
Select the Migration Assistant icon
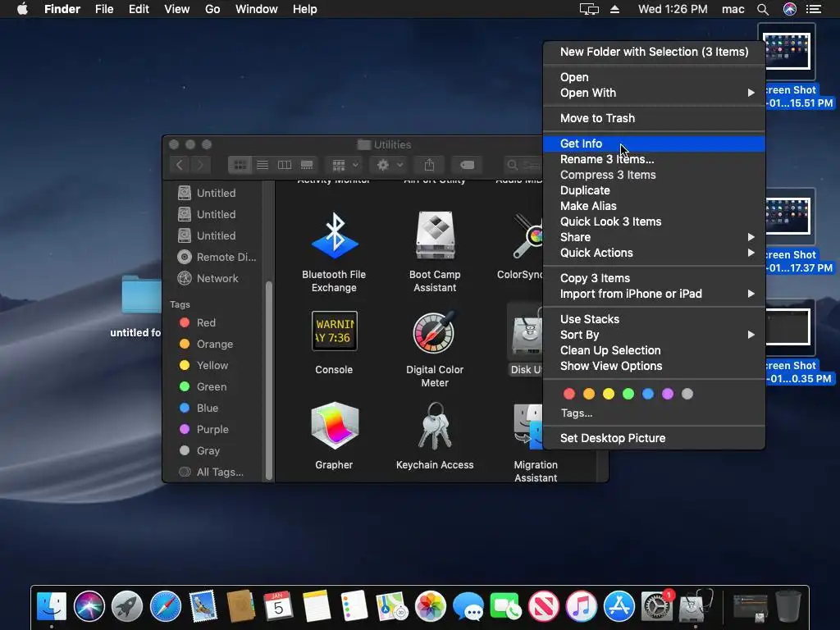click(528, 427)
